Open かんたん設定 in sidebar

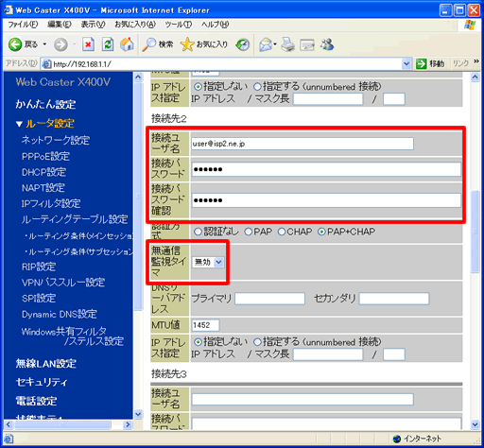[x=45, y=104]
